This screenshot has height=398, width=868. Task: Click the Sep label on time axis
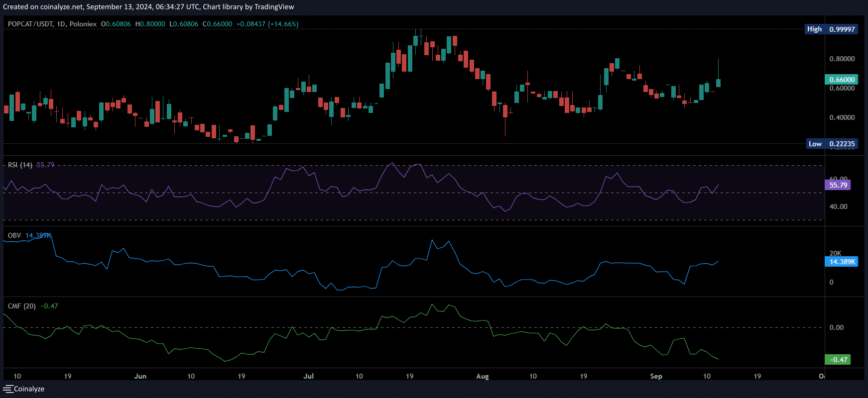tap(656, 376)
